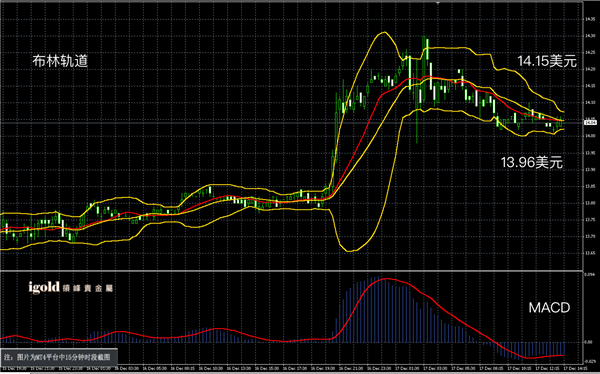
Task: Click the 15-minute screenshot note at bottom-left
Action: tap(59, 357)
